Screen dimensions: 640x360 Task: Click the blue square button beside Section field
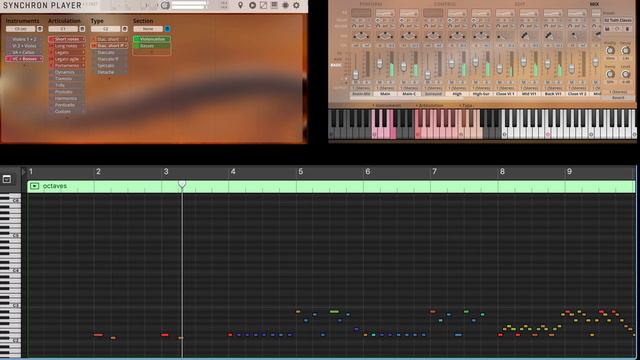tap(167, 29)
